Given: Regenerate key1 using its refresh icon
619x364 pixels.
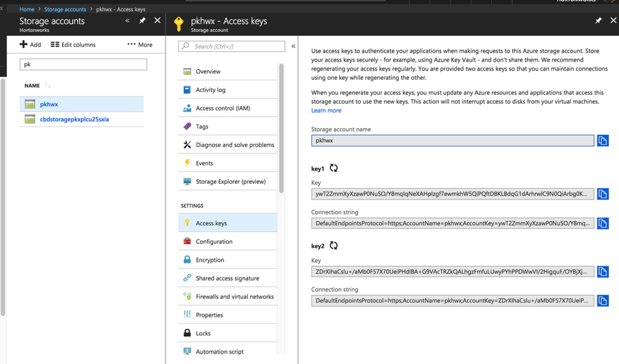Looking at the screenshot, I should (333, 168).
